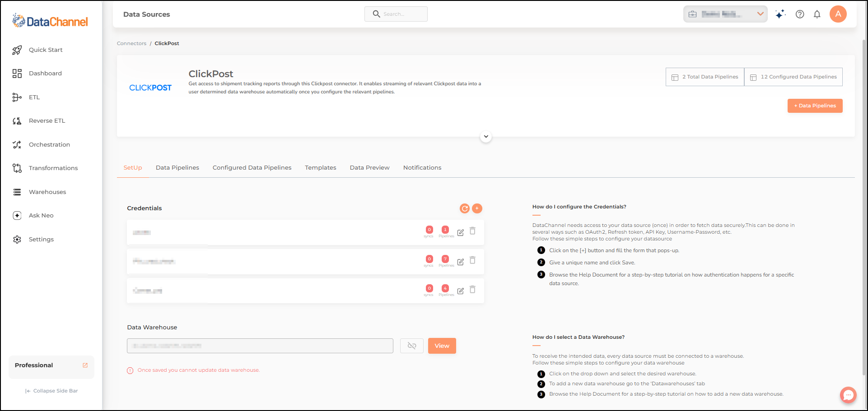
Task: Collapse the side bar
Action: [x=51, y=391]
